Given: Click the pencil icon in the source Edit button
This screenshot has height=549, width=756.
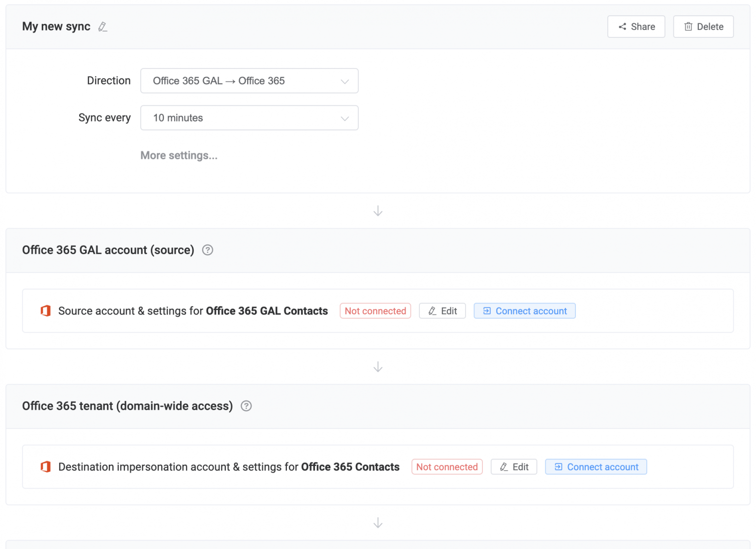Looking at the screenshot, I should click(432, 311).
